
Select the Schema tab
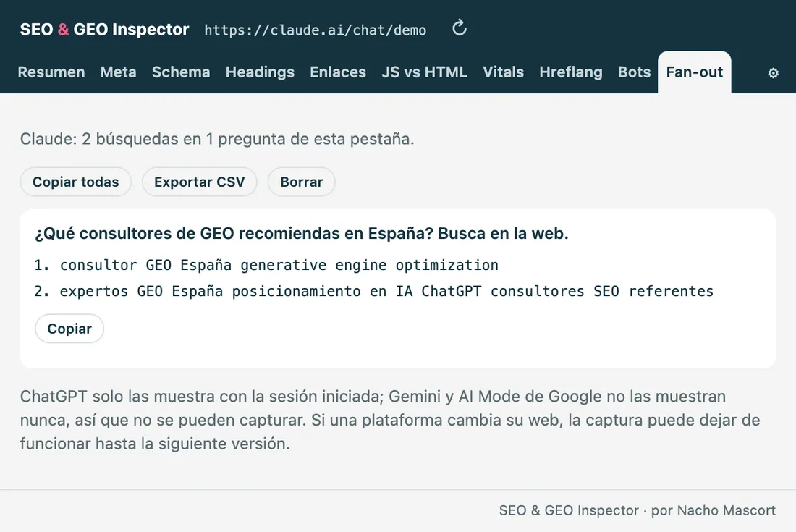click(x=181, y=72)
